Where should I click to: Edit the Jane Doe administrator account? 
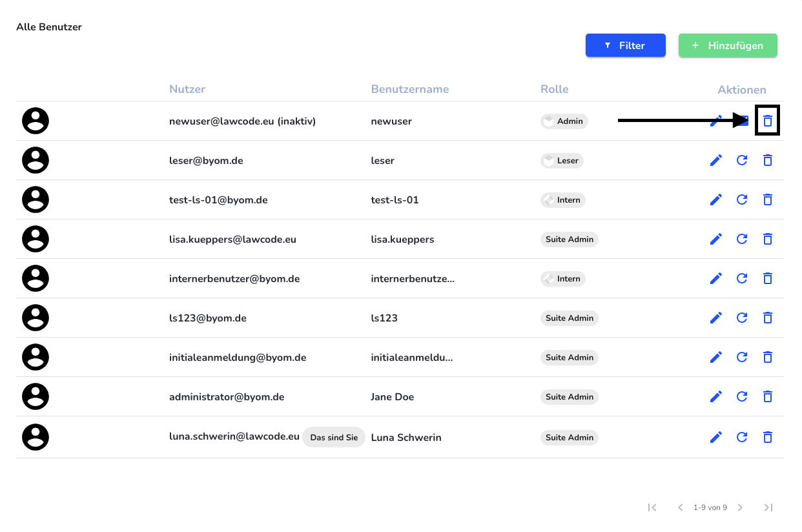click(x=716, y=396)
